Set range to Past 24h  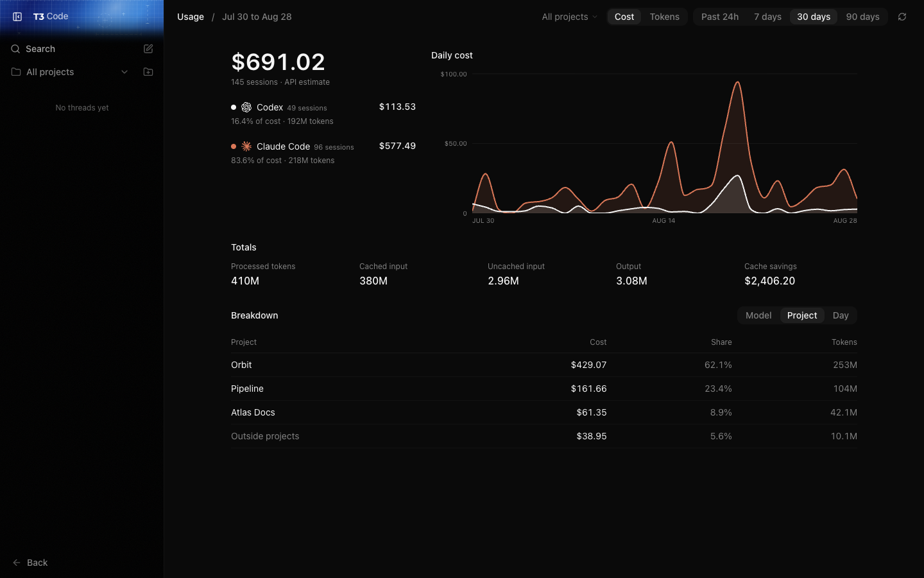pos(720,17)
